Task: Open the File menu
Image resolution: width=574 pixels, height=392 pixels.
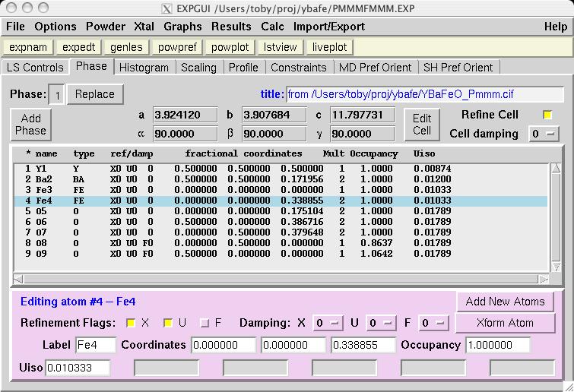Action: pyautogui.click(x=15, y=27)
